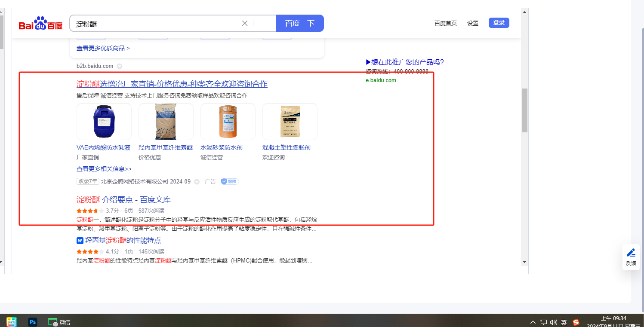Click 587次阅读 read count

151,211
